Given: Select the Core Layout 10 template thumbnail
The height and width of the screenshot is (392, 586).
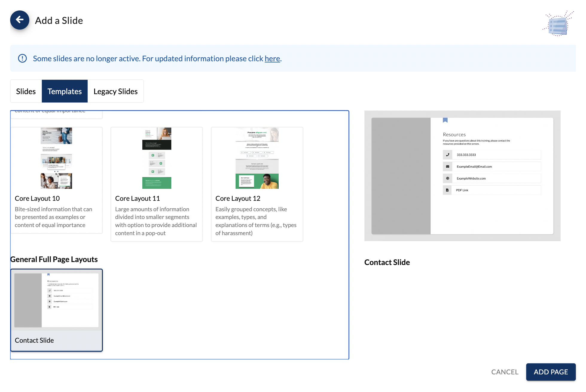Looking at the screenshot, I should pos(56,158).
